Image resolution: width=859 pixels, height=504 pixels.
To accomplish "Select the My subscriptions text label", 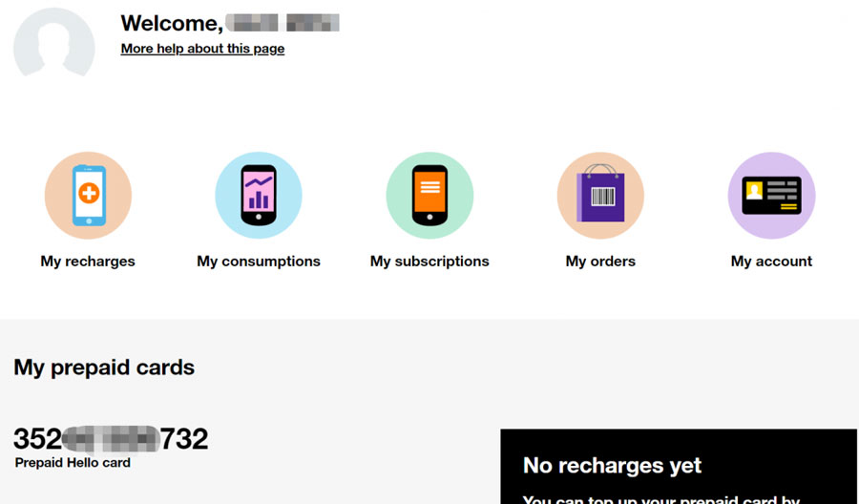I will pos(429,262).
